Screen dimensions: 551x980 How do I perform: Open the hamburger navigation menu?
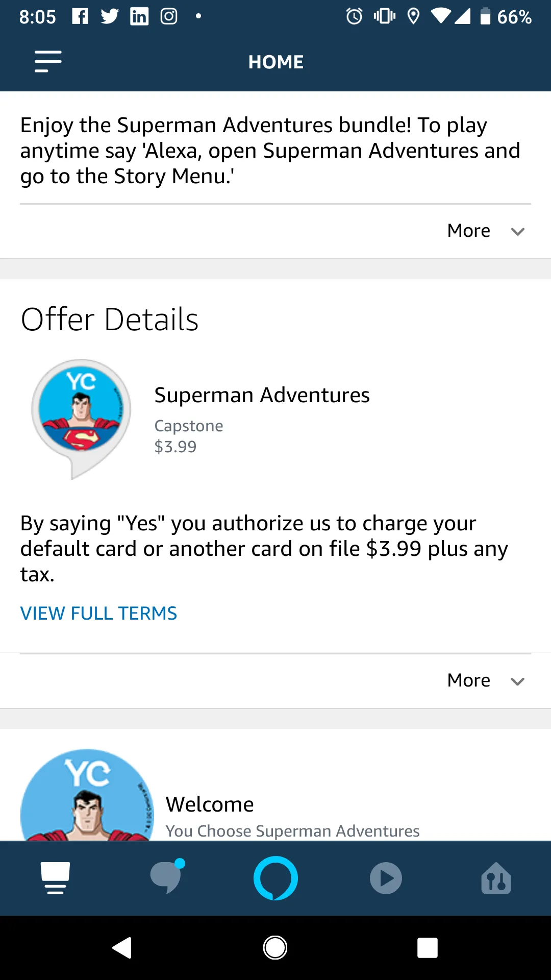48,62
